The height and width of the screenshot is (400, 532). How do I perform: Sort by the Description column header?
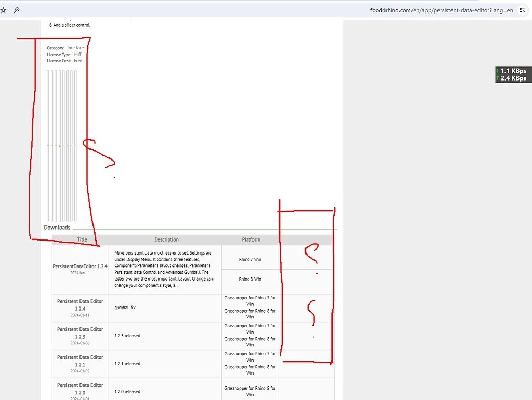coord(166,239)
